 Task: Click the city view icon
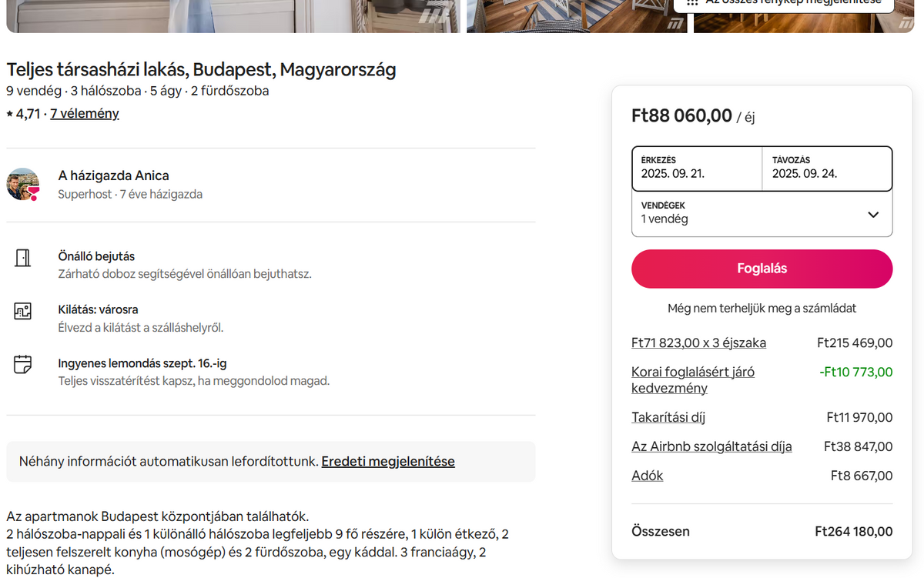click(23, 312)
